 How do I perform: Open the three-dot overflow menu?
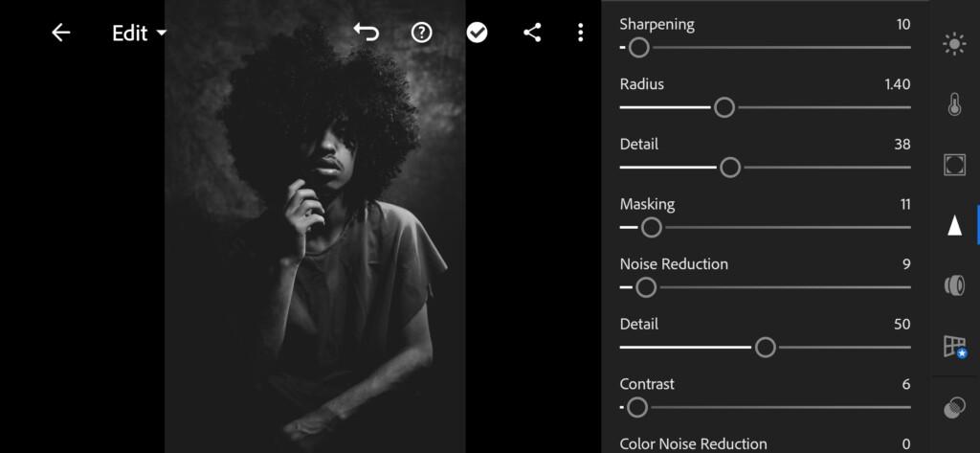pyautogui.click(x=581, y=33)
